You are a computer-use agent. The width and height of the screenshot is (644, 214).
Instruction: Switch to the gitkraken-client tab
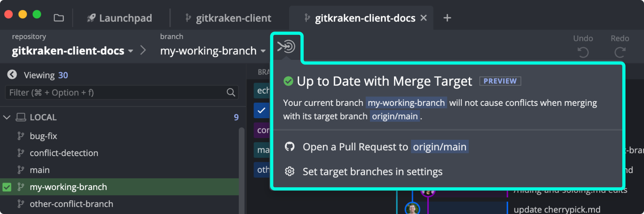coord(228,18)
